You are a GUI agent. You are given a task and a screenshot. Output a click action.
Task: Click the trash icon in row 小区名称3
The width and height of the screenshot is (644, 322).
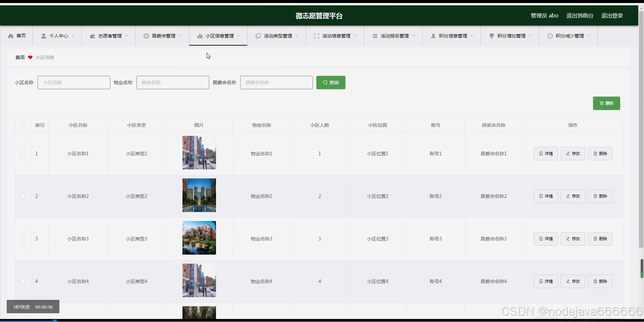(595, 239)
